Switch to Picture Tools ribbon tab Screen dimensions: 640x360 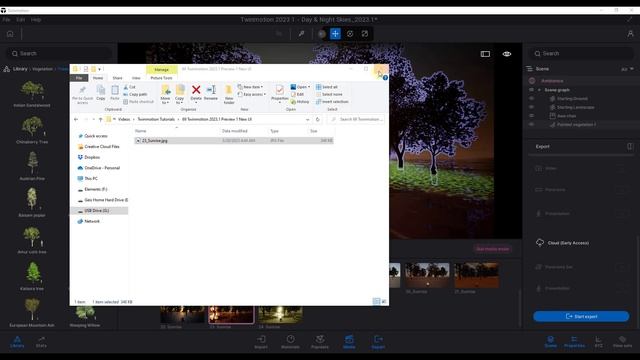161,78
